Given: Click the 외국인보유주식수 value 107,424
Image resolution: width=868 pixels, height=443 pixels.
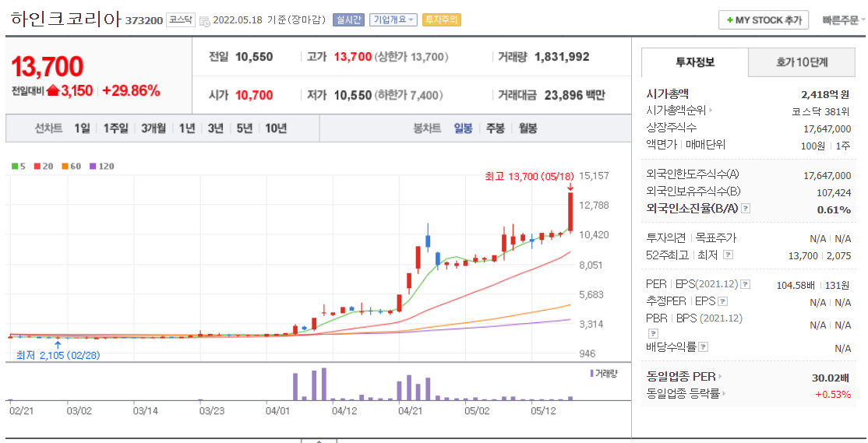Looking at the screenshot, I should [834, 192].
